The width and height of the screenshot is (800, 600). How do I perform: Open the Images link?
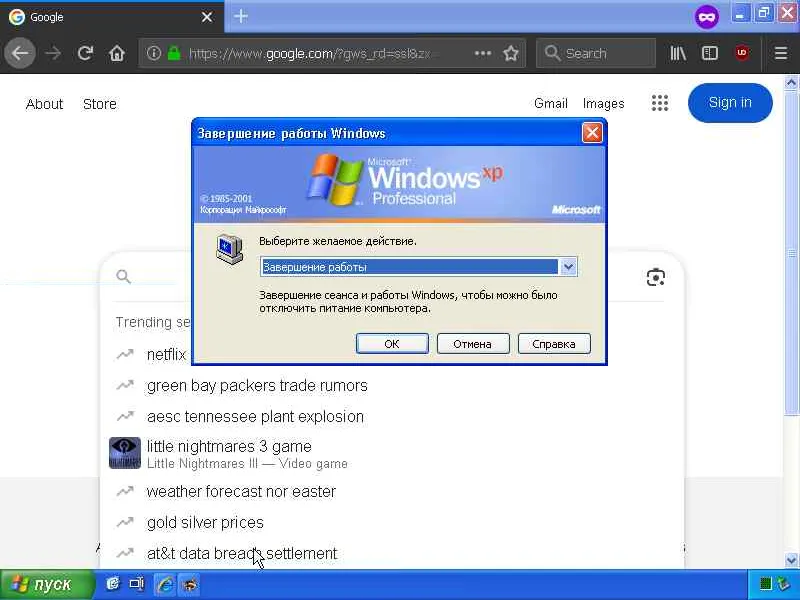tap(604, 104)
